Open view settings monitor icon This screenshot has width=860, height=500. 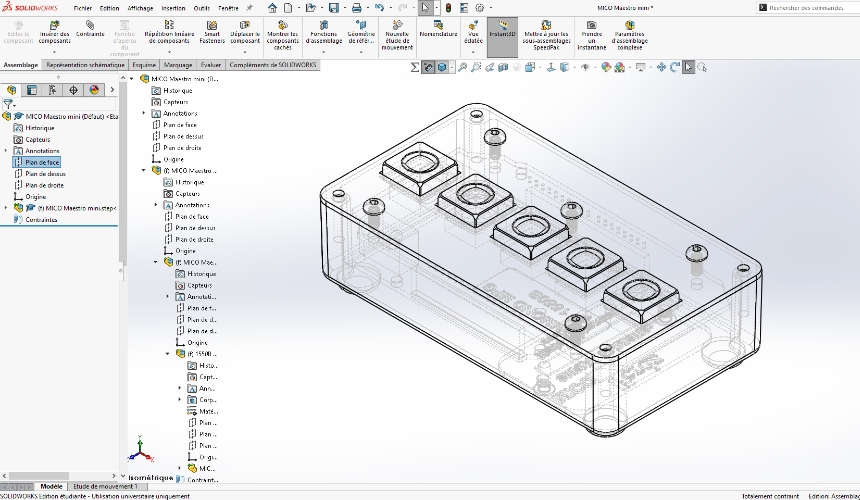[640, 67]
